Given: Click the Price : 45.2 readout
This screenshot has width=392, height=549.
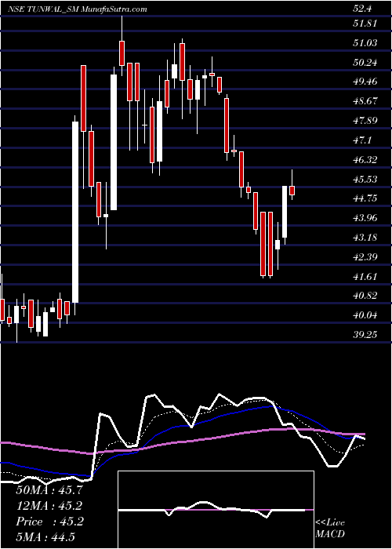Looking at the screenshot, I should tap(49, 522).
